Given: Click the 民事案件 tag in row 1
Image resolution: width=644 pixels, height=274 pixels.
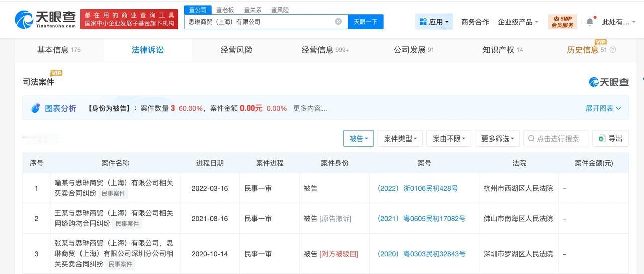Looking at the screenshot, I should coord(113,193).
